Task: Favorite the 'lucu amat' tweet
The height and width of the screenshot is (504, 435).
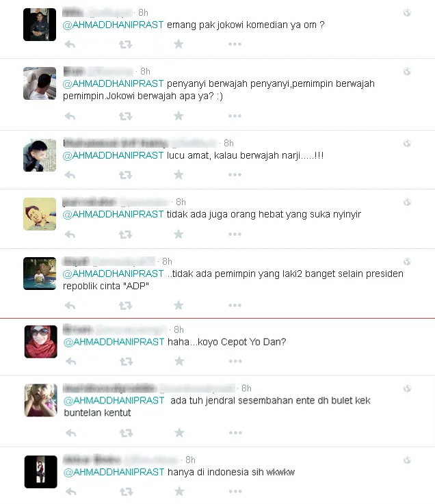Action: pos(179,175)
